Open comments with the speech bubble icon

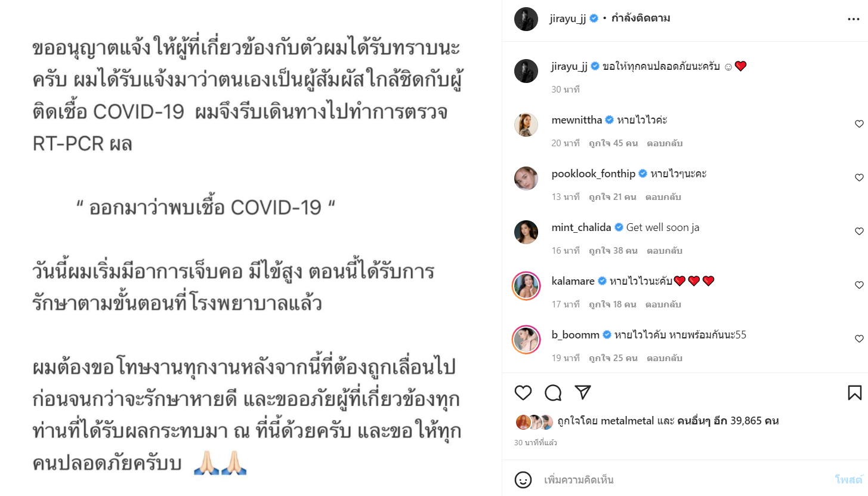pyautogui.click(x=553, y=392)
